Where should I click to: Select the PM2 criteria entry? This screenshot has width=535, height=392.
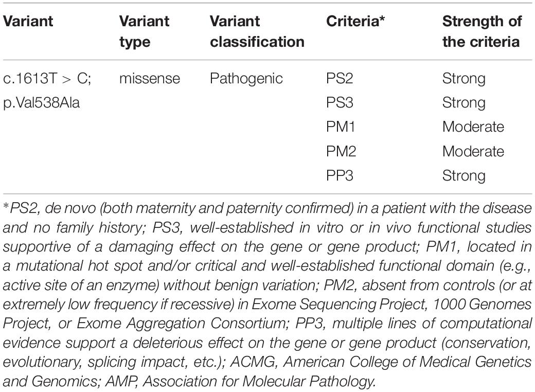(x=341, y=151)
